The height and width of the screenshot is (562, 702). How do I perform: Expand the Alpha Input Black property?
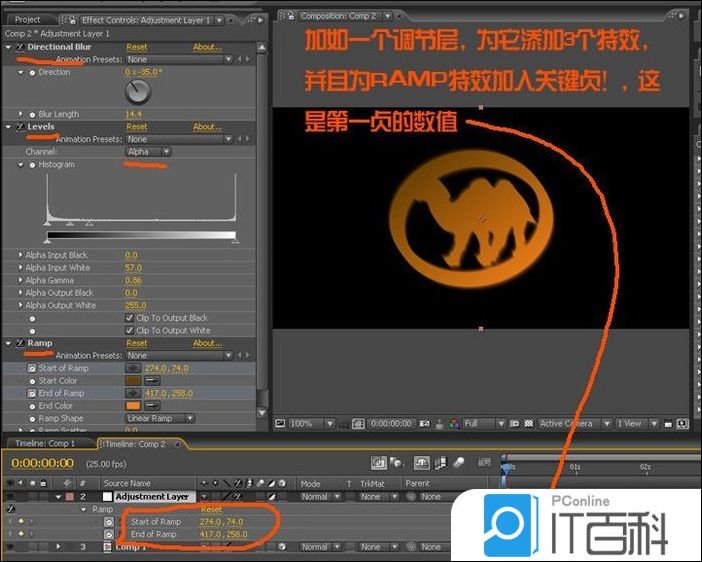pos(20,254)
